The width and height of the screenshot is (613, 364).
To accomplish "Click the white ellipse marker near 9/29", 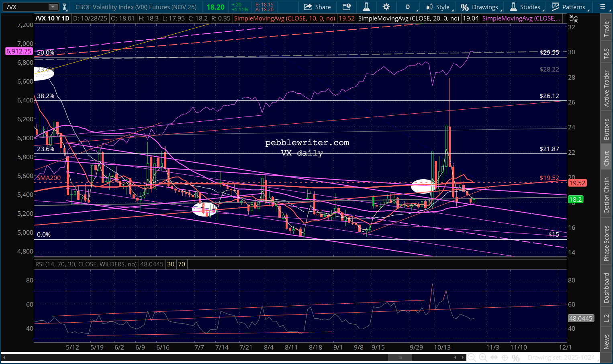I will click(x=424, y=186).
